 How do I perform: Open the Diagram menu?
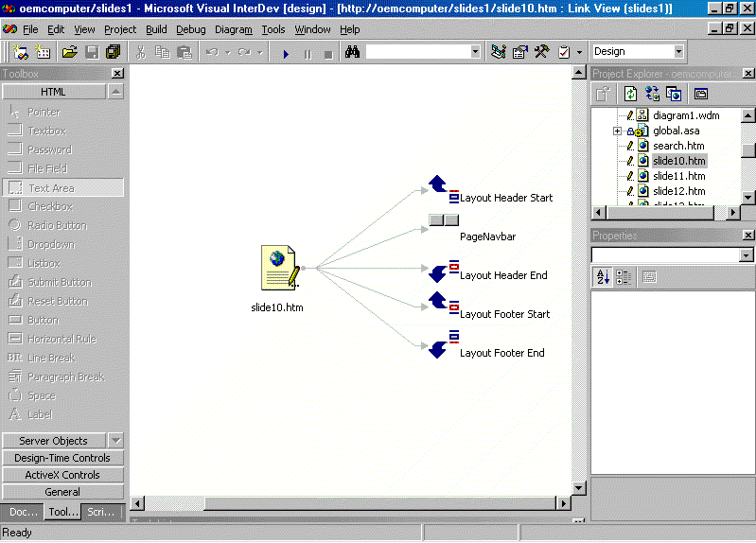coord(233,29)
